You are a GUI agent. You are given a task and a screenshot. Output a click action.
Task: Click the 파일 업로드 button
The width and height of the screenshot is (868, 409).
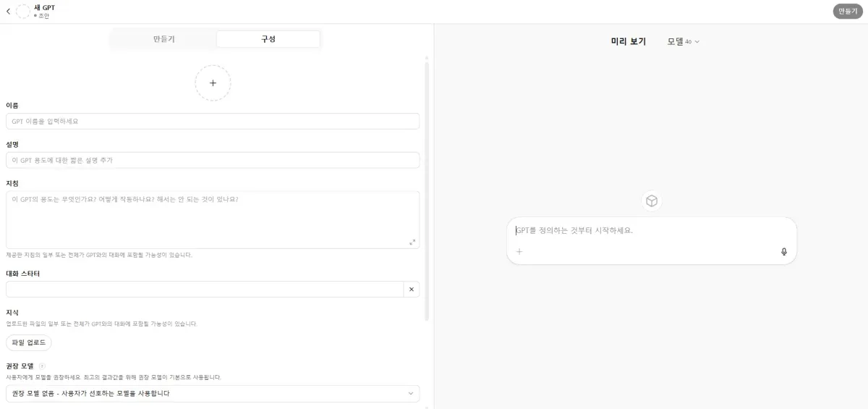click(29, 342)
